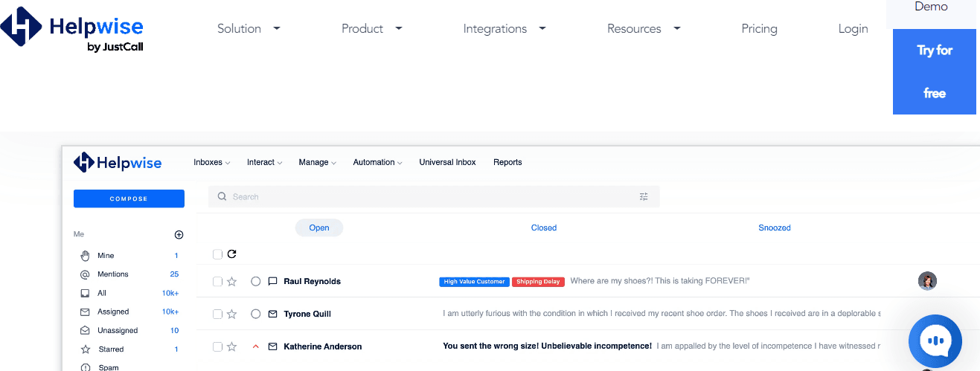Viewport: 980px width, 371px height.
Task: Switch to the Closed tab
Action: point(543,228)
